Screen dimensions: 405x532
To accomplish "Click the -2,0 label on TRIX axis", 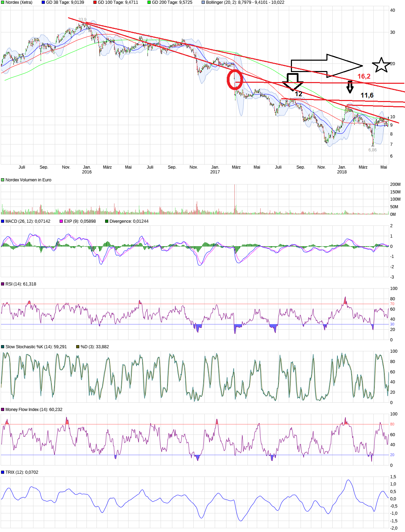I will [x=394, y=528].
